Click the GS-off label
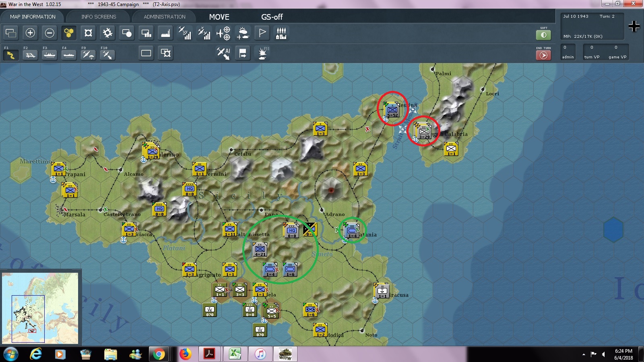Screen dimensions: 644x362 272,17
